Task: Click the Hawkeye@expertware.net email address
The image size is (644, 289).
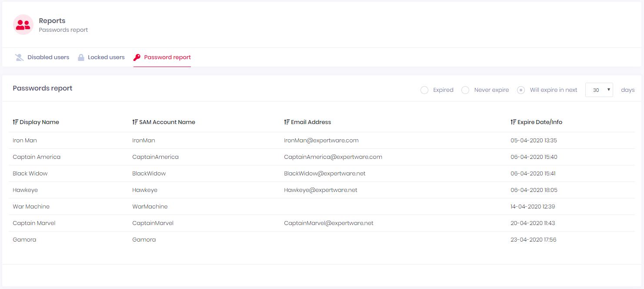Action: (x=320, y=190)
